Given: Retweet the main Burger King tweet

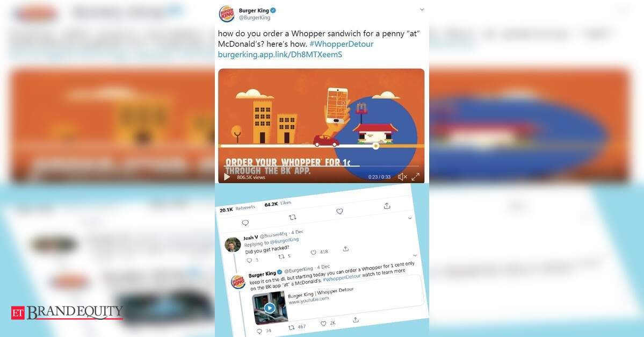Looking at the screenshot, I should 292,217.
